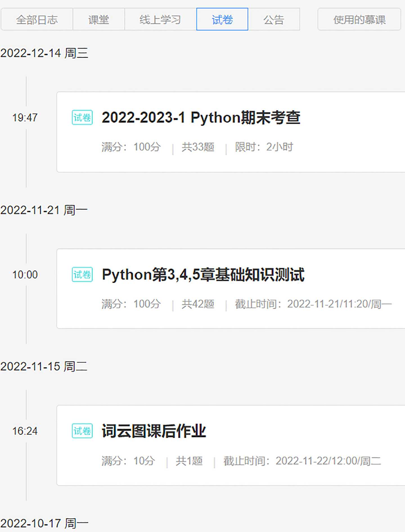Go to the 公告 tab
The width and height of the screenshot is (405, 532).
point(274,19)
